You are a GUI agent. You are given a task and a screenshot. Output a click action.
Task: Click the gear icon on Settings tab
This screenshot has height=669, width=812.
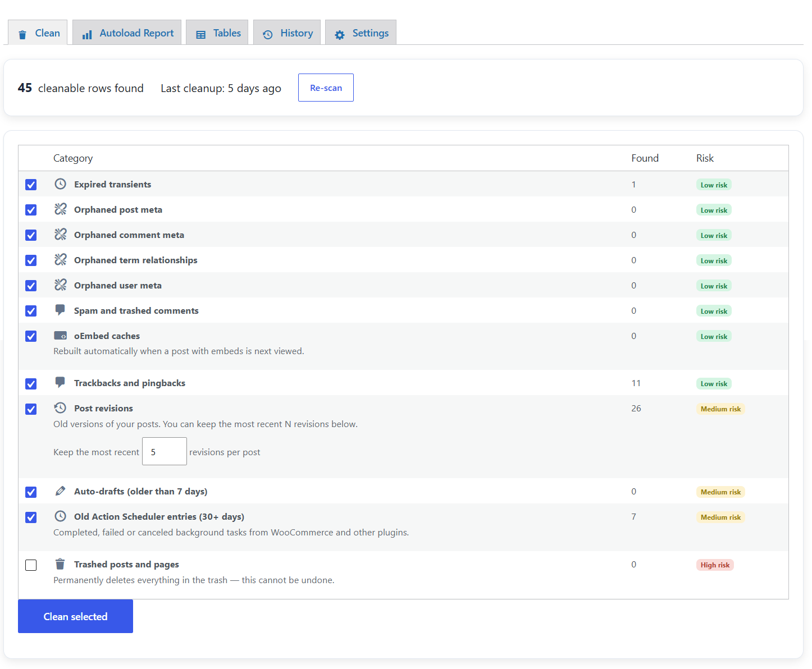[340, 35]
